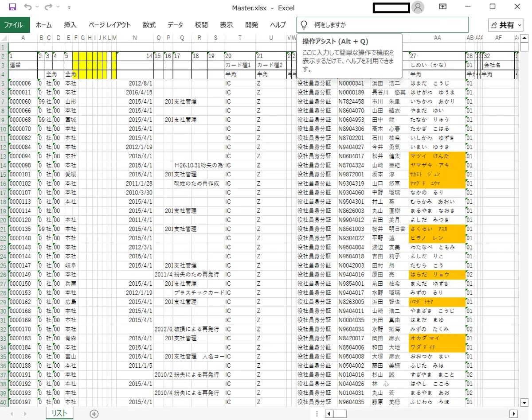Open the 開発 ribbon tab
The height and width of the screenshot is (420, 532).
252,25
